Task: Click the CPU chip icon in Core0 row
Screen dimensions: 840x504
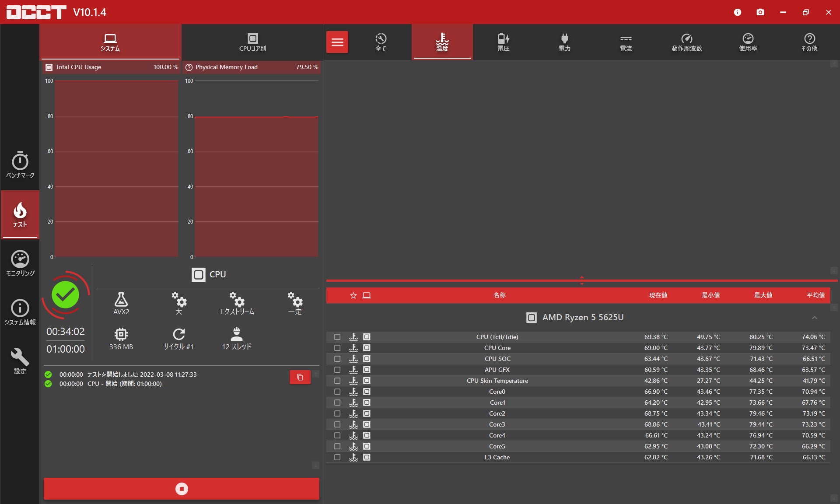Action: (x=367, y=392)
